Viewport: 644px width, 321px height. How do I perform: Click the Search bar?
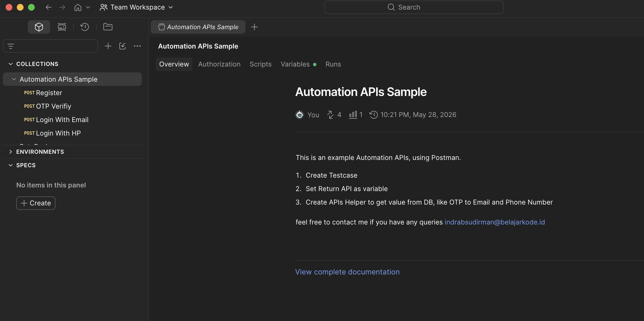pyautogui.click(x=414, y=7)
